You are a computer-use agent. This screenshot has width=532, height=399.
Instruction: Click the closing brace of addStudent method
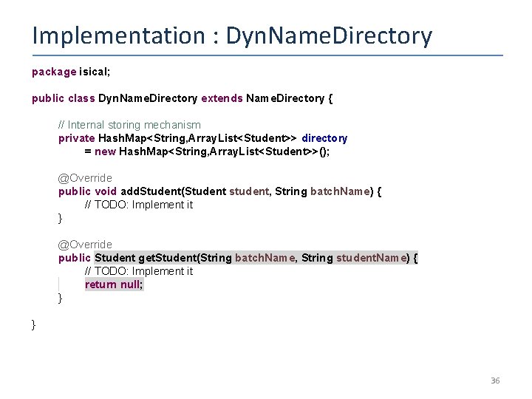tap(60, 218)
